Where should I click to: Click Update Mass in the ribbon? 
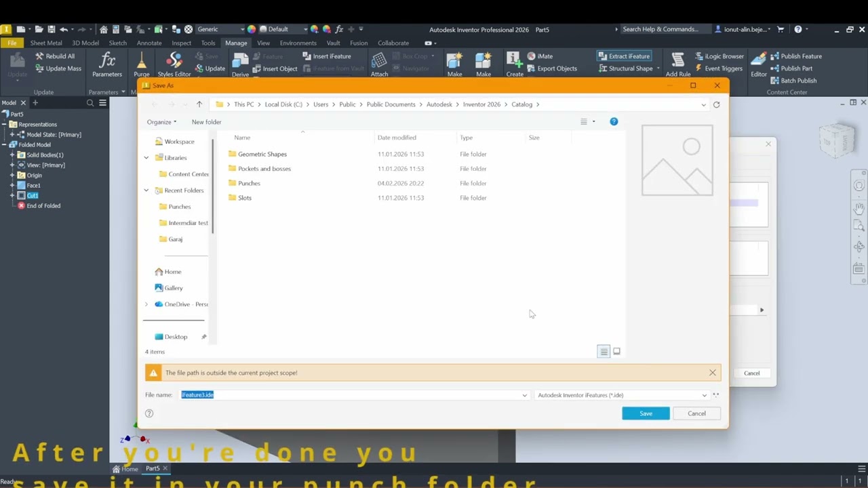tap(58, 68)
